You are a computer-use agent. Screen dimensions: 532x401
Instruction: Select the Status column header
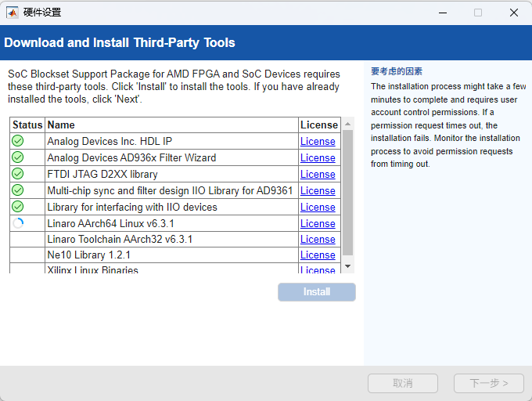point(27,125)
